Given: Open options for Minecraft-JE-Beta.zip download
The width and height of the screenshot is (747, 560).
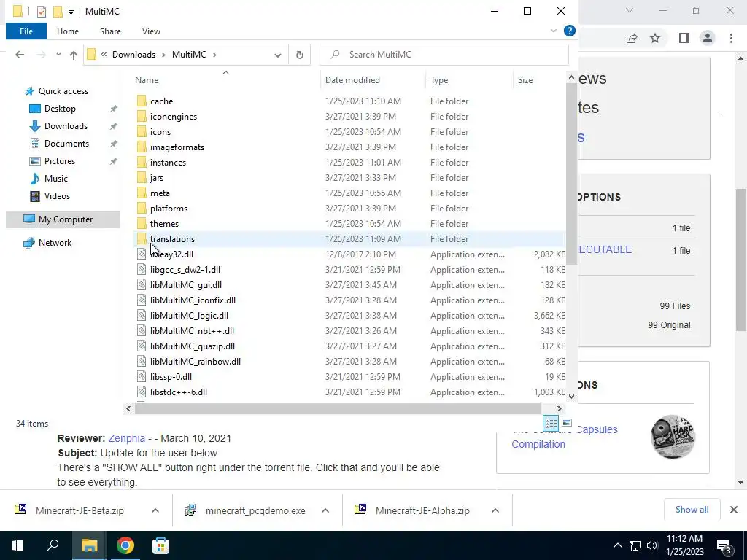Looking at the screenshot, I should (155, 510).
